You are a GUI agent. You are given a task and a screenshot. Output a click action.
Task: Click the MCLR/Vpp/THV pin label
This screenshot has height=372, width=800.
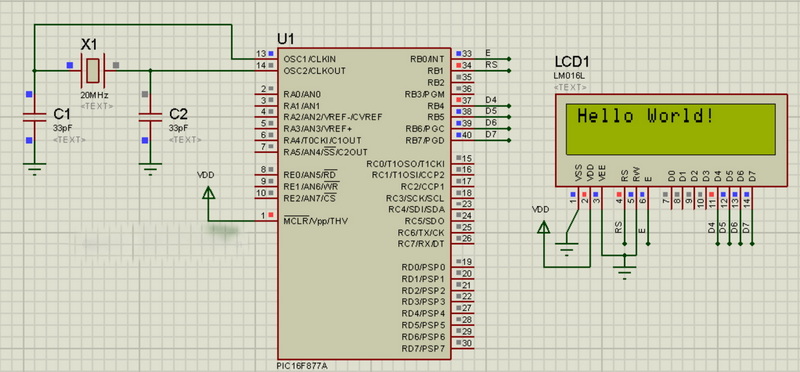316,221
